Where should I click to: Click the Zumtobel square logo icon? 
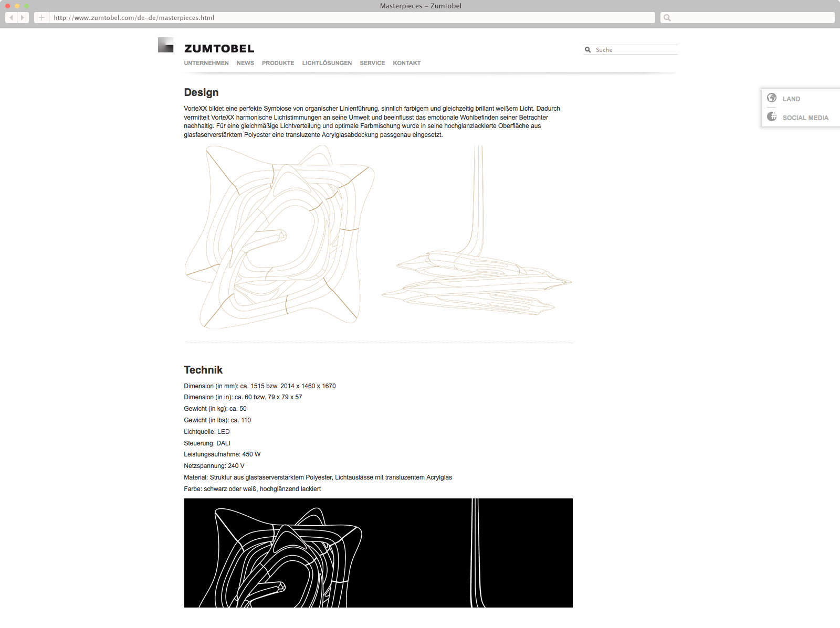[166, 45]
